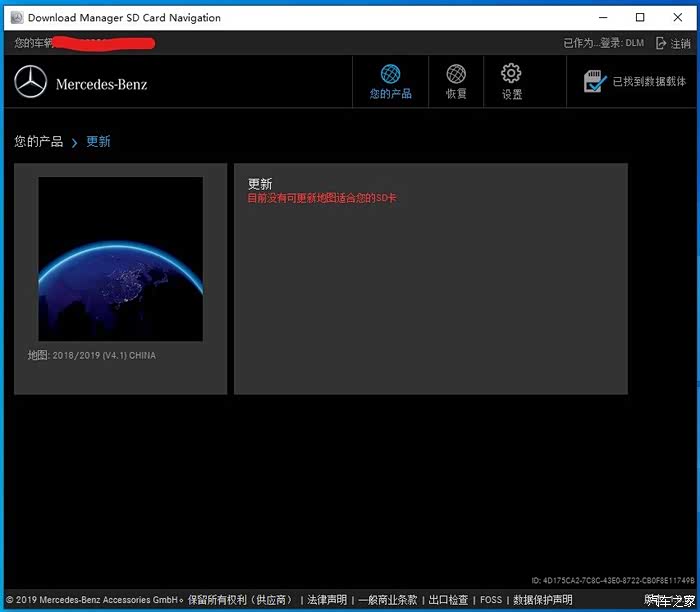Viewport: 700px width, 612px height.
Task: Open the 出口检查 footer link
Action: pos(448,600)
